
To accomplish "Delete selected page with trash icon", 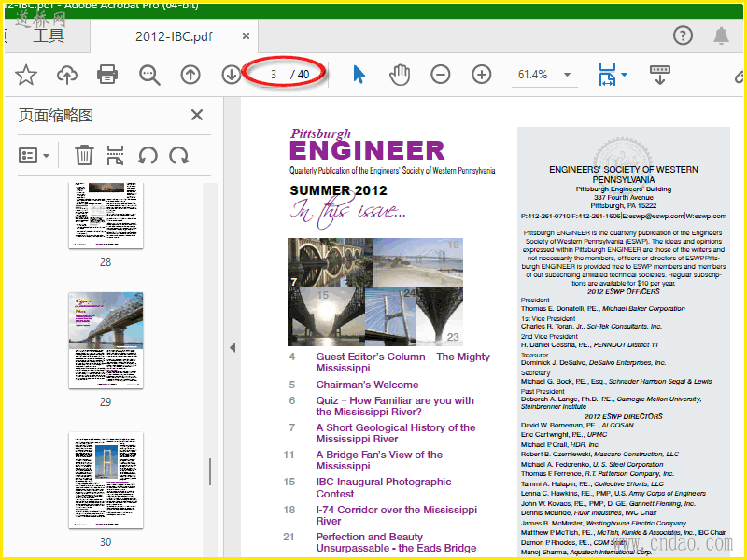I will [x=84, y=155].
